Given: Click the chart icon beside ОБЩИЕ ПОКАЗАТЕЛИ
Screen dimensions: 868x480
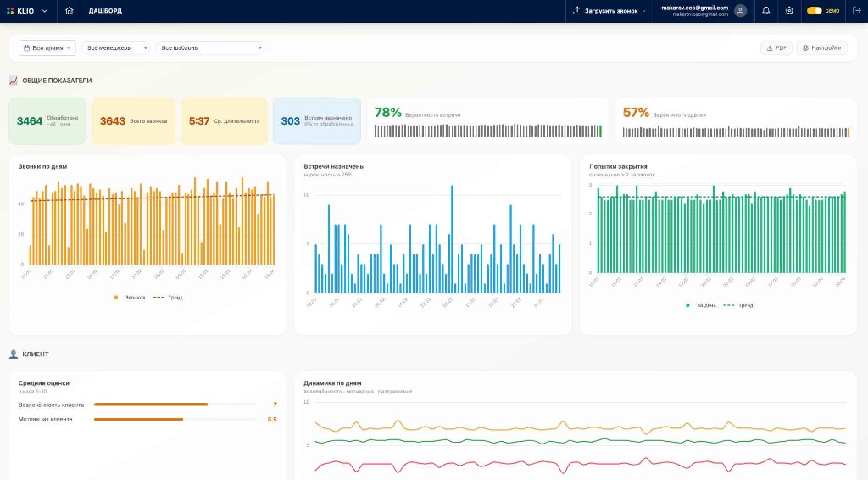Looking at the screenshot, I should 14,81.
